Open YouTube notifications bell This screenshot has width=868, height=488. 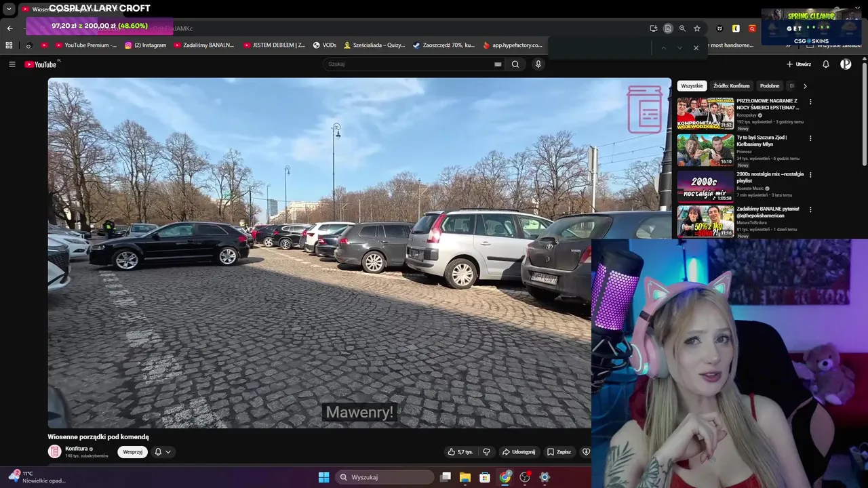(x=826, y=64)
